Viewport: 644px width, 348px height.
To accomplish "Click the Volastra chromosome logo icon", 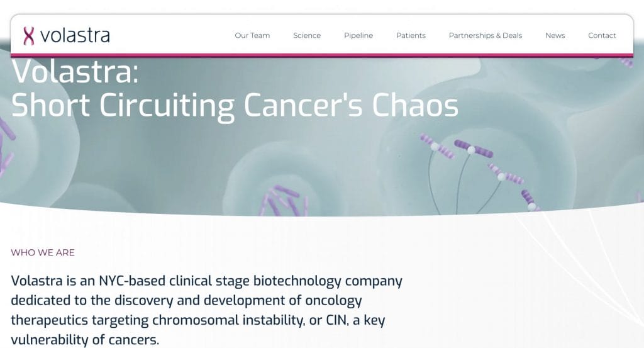I will [x=28, y=36].
